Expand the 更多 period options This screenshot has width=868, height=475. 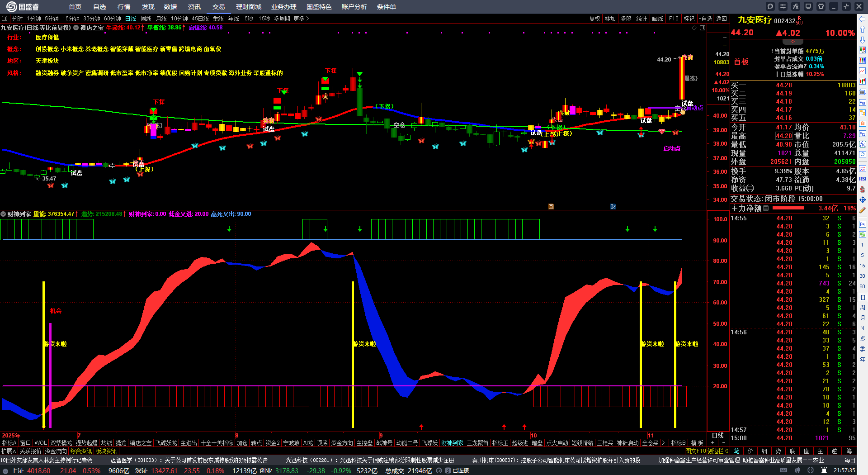click(x=301, y=19)
